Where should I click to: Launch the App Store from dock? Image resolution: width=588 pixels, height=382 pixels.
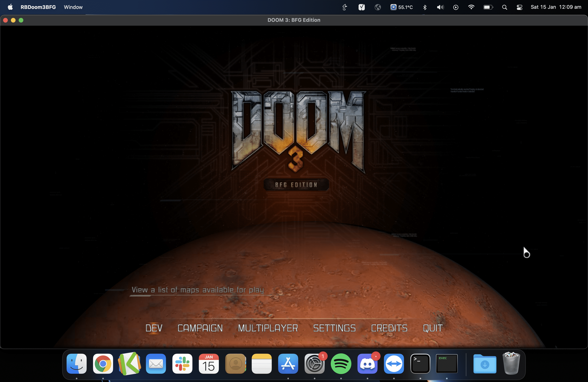pyautogui.click(x=288, y=364)
